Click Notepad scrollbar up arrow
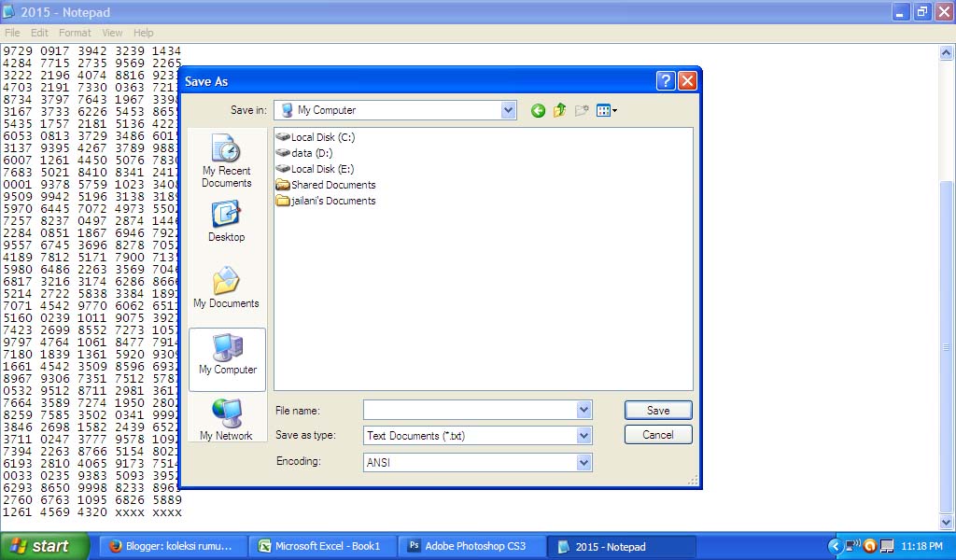956x560 pixels. click(946, 53)
